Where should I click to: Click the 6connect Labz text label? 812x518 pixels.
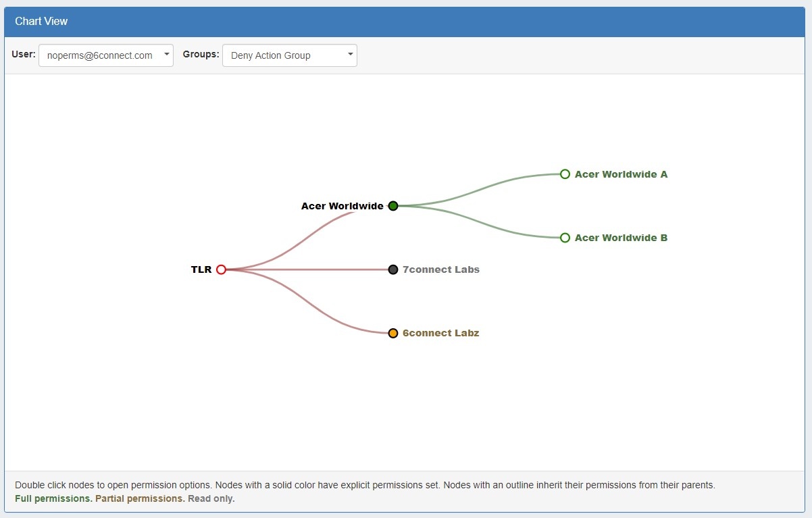tap(440, 333)
